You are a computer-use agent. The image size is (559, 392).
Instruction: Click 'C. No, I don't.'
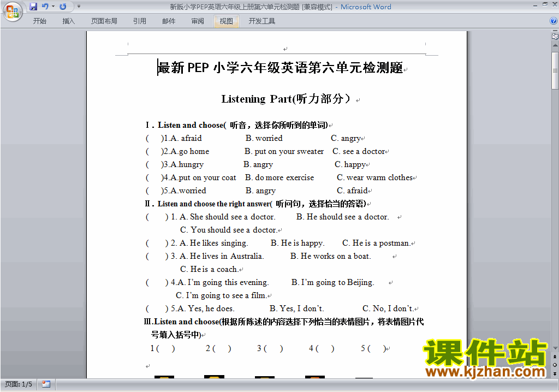coord(388,308)
